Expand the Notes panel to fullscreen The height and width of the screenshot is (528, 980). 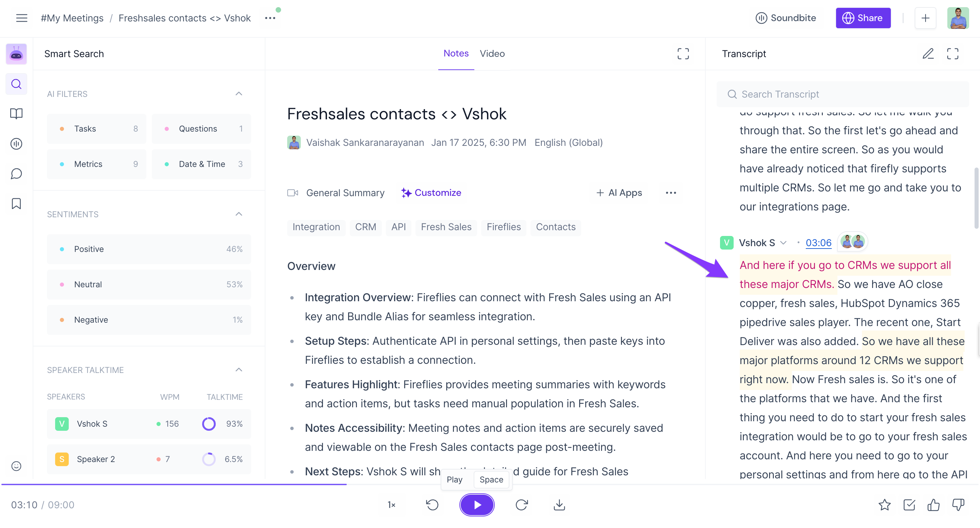point(683,54)
